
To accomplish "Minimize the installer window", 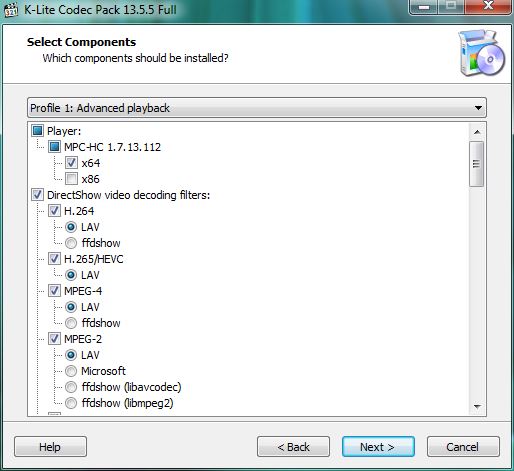I will click(423, 7).
